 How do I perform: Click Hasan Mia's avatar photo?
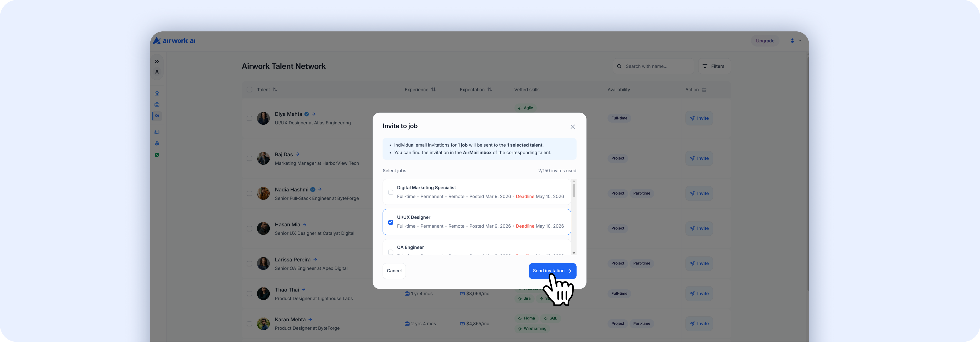point(263,229)
